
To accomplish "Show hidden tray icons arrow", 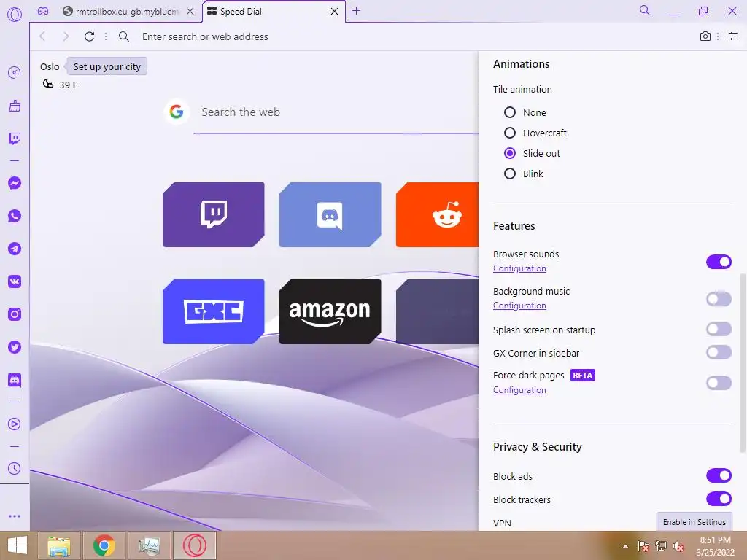I will pyautogui.click(x=625, y=546).
